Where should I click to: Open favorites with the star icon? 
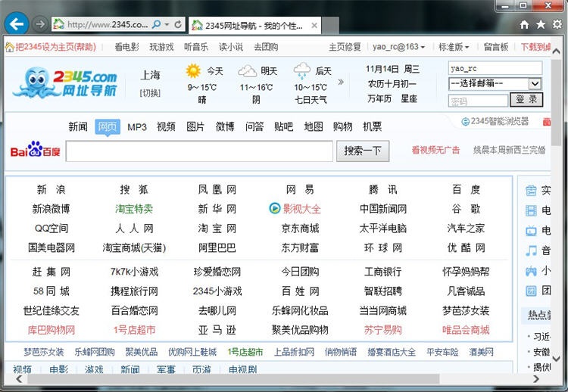click(x=540, y=25)
